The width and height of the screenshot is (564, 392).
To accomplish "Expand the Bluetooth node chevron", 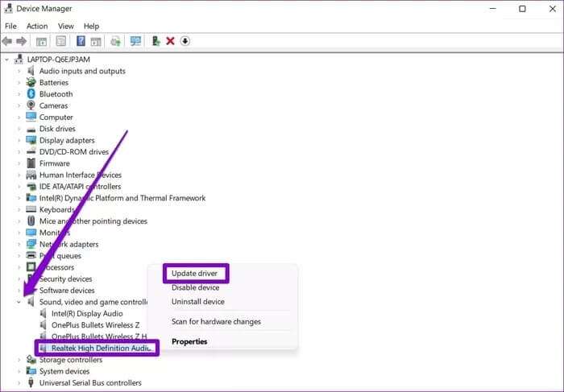I will (x=19, y=94).
